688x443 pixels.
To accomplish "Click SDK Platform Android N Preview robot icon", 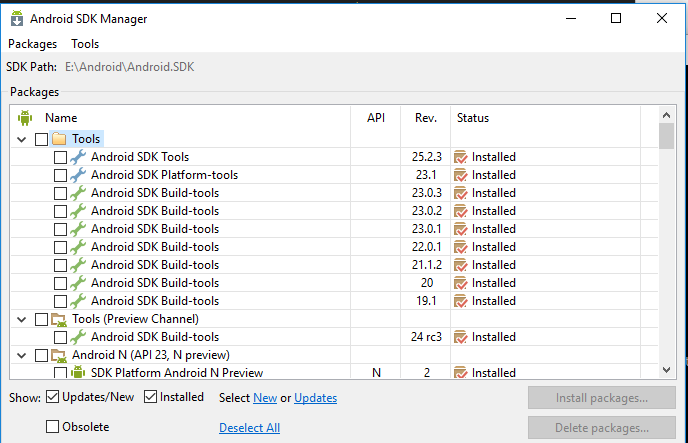I will [x=78, y=372].
